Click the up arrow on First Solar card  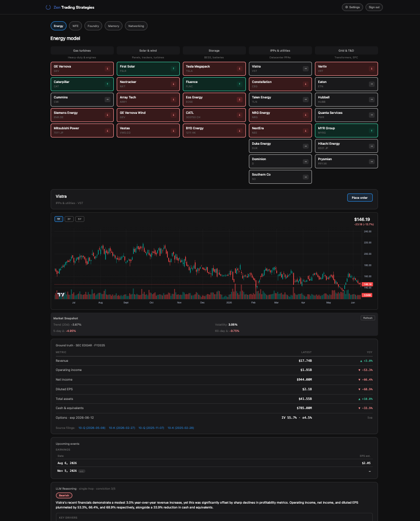pos(173,69)
